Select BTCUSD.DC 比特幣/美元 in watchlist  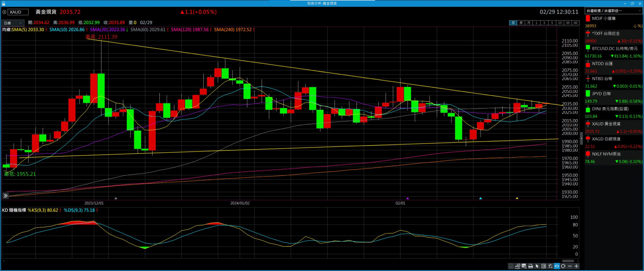tap(613, 49)
